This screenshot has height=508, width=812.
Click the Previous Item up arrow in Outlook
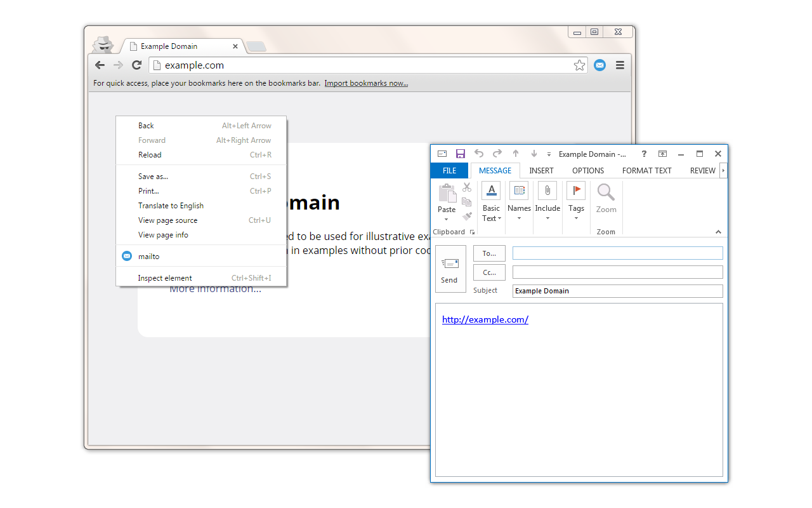516,154
